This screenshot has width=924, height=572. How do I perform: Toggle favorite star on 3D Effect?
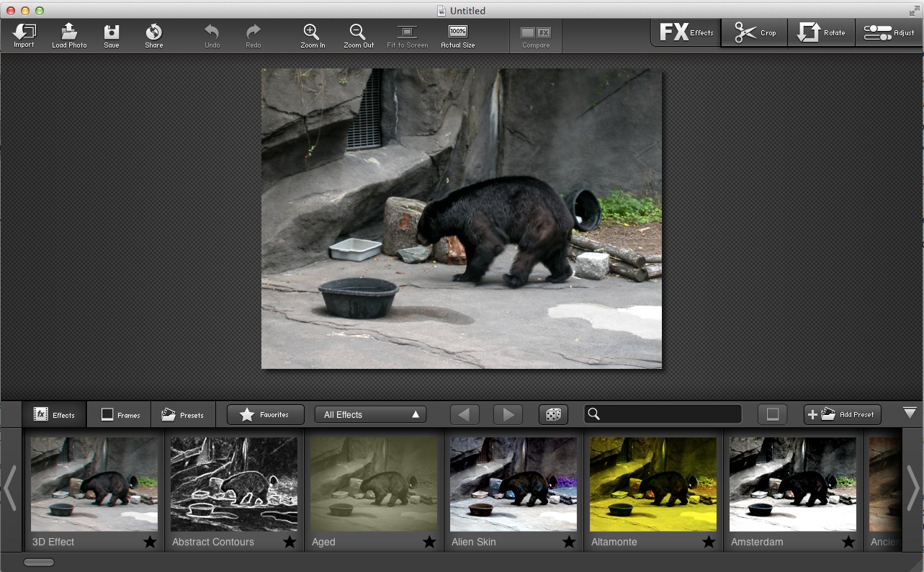coord(150,542)
